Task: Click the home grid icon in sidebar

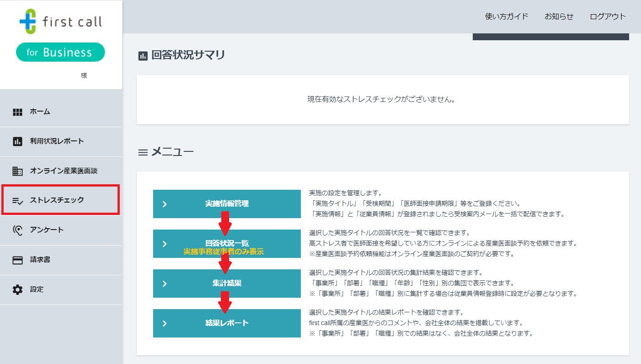Action: 17,112
